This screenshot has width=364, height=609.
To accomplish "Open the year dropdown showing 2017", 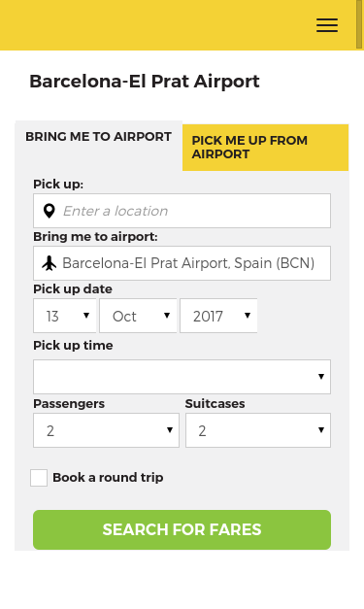I will tap(218, 316).
